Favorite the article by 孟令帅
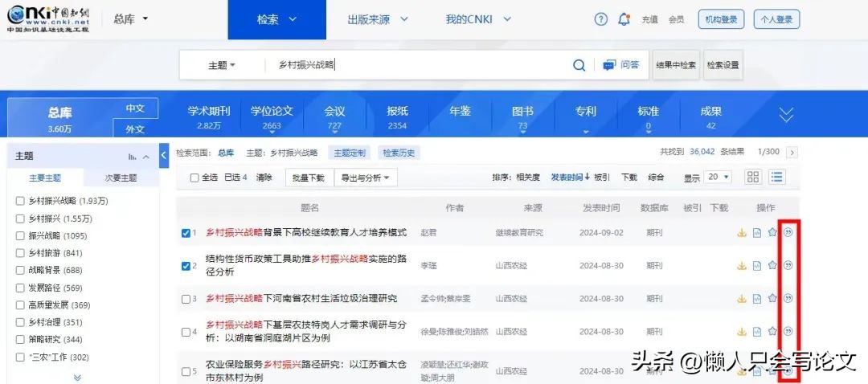The width and height of the screenshot is (868, 384). click(772, 299)
